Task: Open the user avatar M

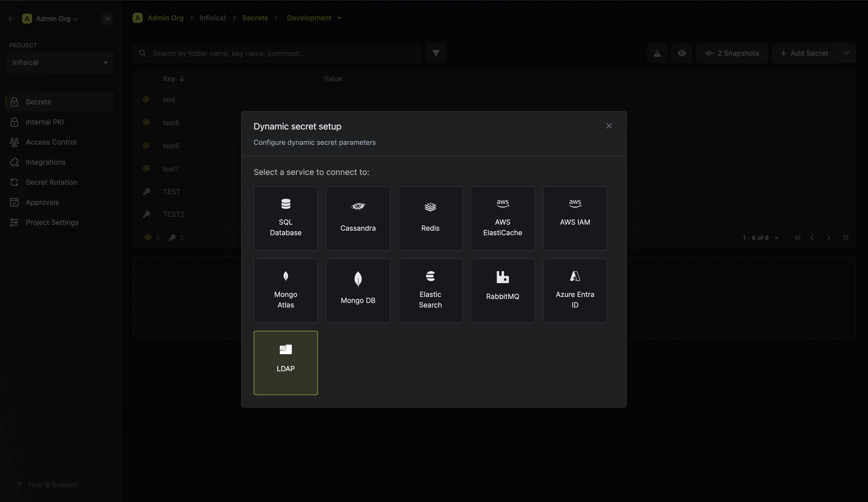Action: (107, 19)
